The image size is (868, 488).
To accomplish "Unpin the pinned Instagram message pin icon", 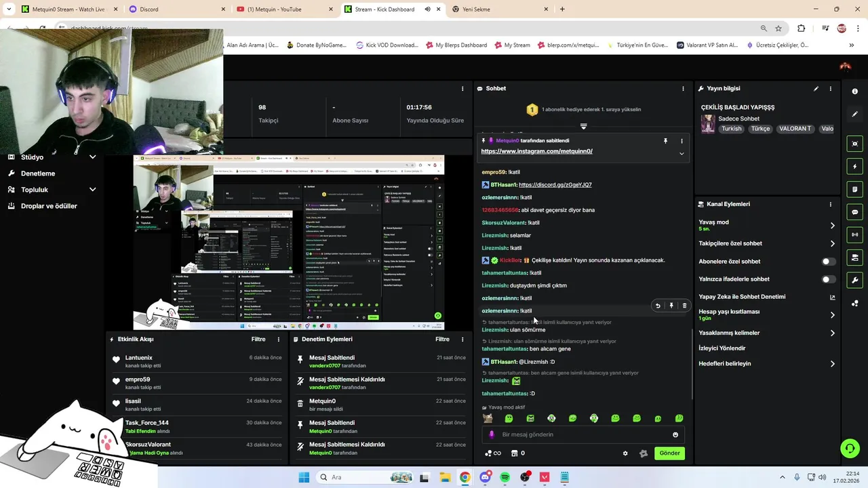I will [x=665, y=141].
